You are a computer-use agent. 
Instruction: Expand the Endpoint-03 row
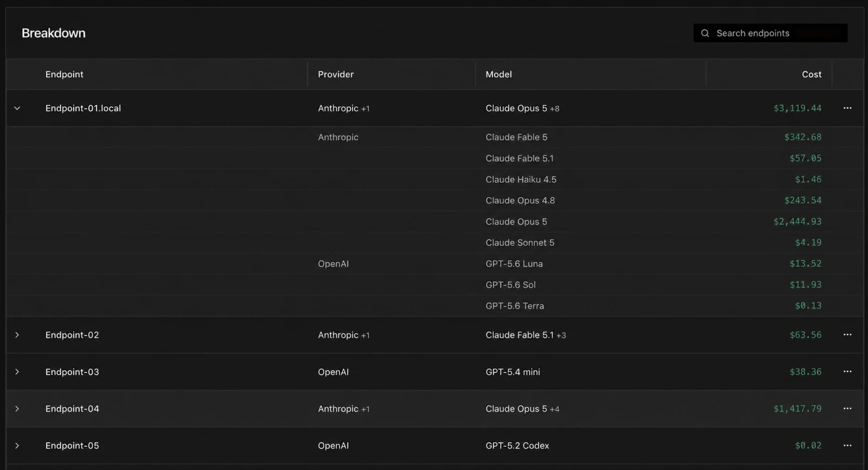[x=17, y=372]
